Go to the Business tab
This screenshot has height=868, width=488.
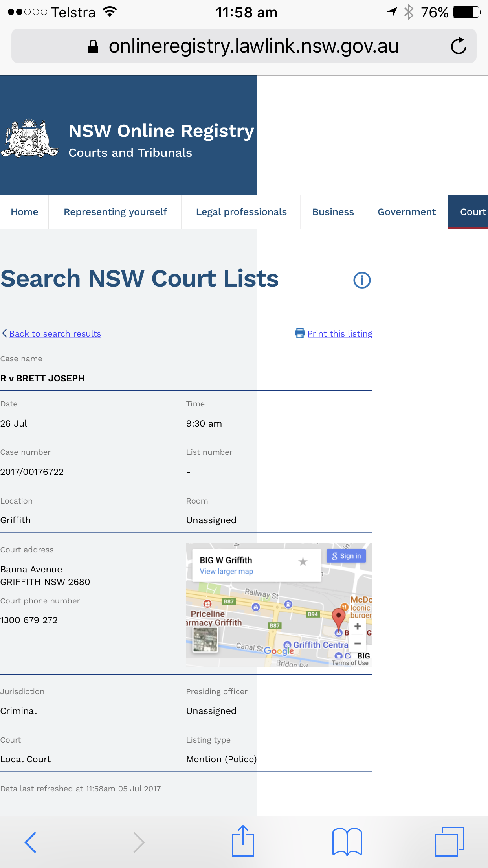[333, 212]
